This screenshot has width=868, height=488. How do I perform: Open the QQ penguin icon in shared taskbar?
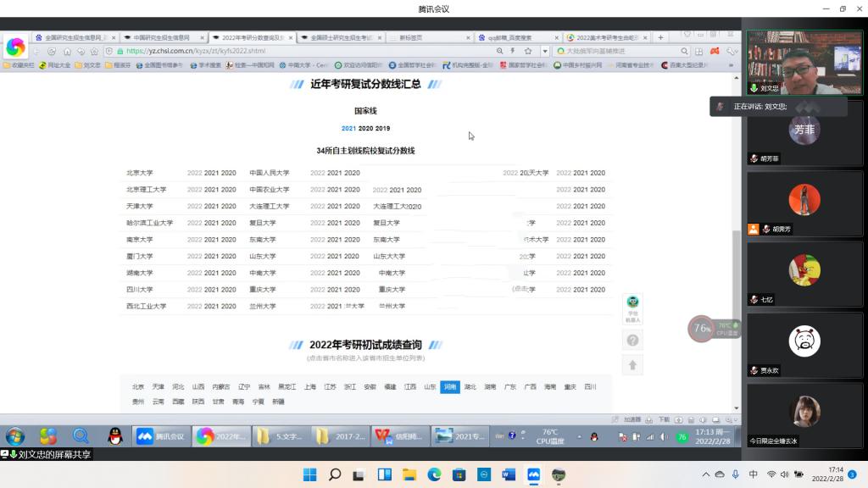(x=115, y=436)
